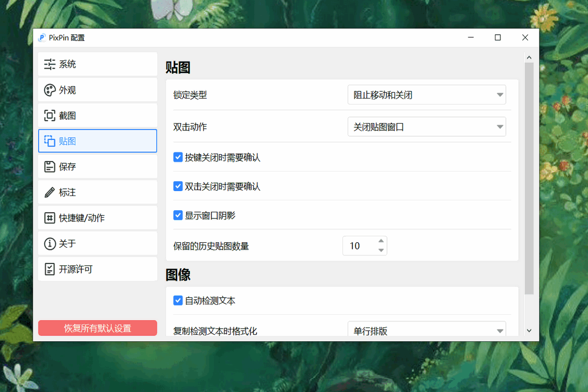Click the 系统 sliders icon in sidebar

(50, 64)
